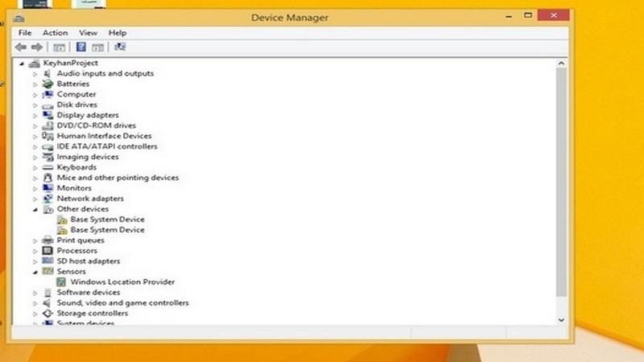Click the Batteries icon
This screenshot has height=362, width=644.
click(x=47, y=84)
